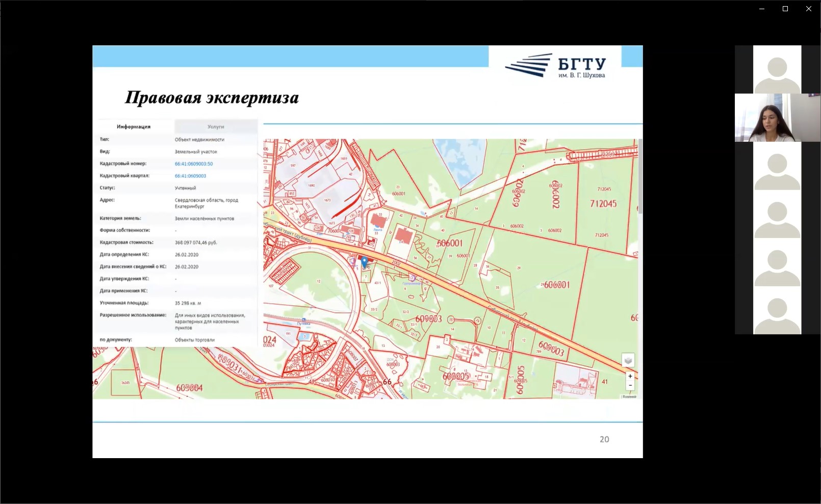Select the speaking woman's video thumbnail

tap(777, 118)
